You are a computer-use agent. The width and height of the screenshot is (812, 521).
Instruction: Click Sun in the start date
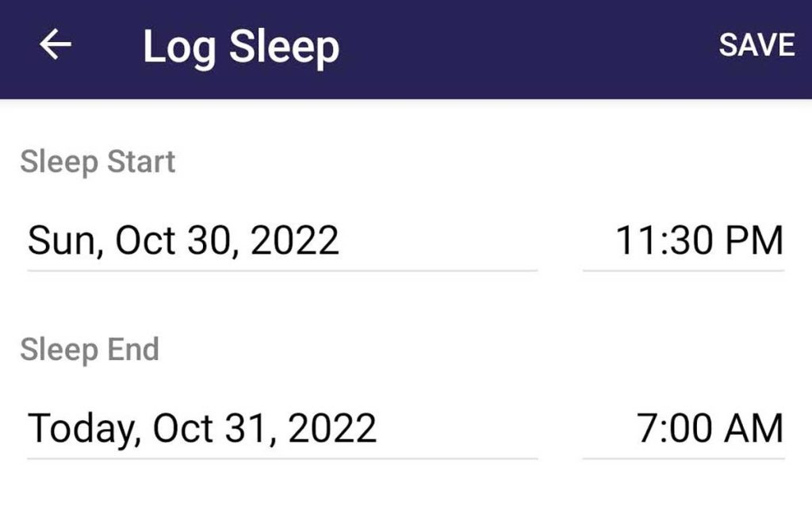64,240
